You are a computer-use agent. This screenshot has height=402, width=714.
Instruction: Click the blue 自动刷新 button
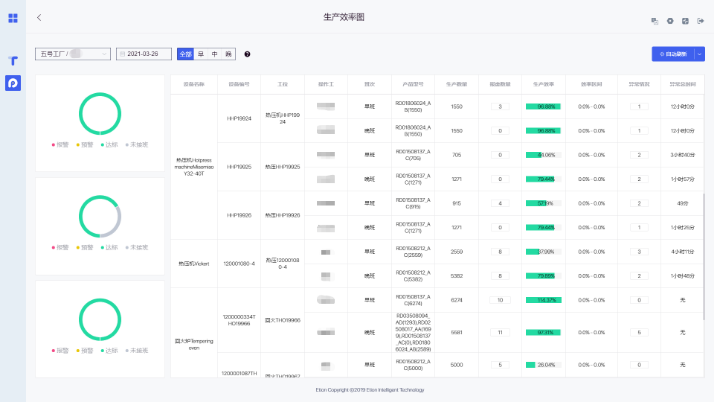click(x=673, y=54)
